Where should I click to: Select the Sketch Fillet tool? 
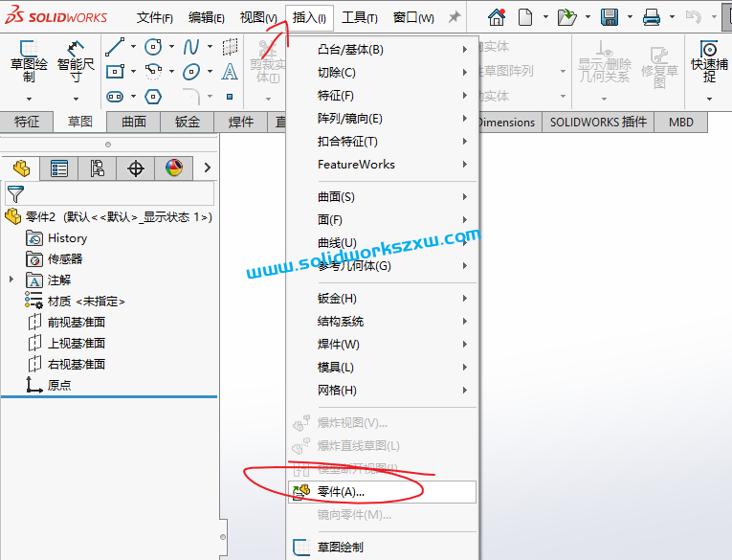tap(191, 97)
